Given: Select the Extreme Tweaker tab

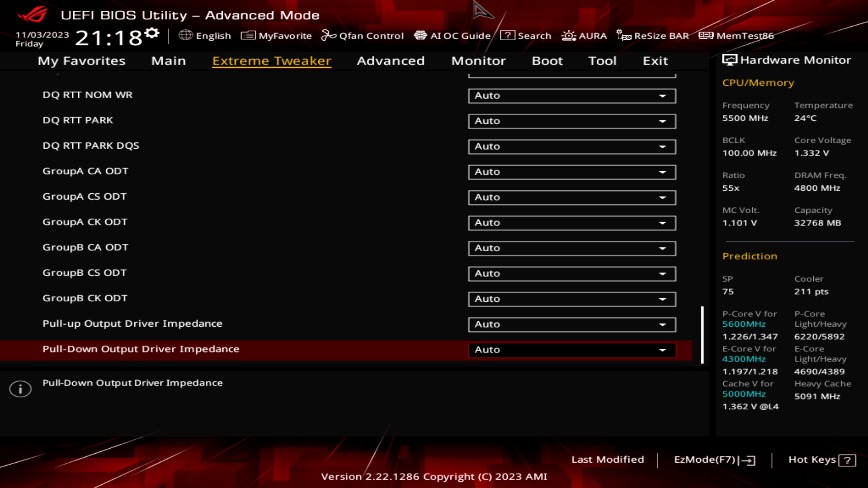Looking at the screenshot, I should [x=271, y=60].
